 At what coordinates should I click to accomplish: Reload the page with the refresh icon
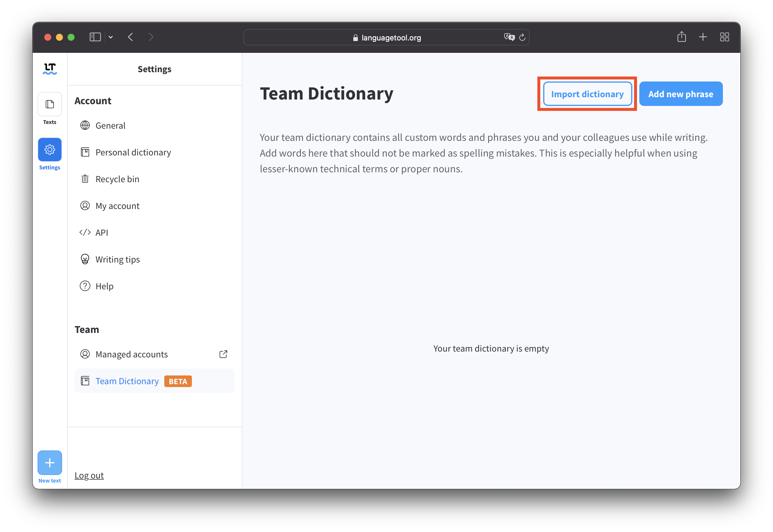pos(523,37)
